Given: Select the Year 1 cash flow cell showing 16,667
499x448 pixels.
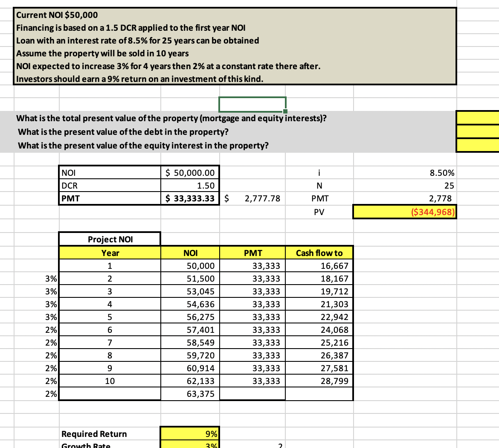Looking at the screenshot, I should coord(319,265).
